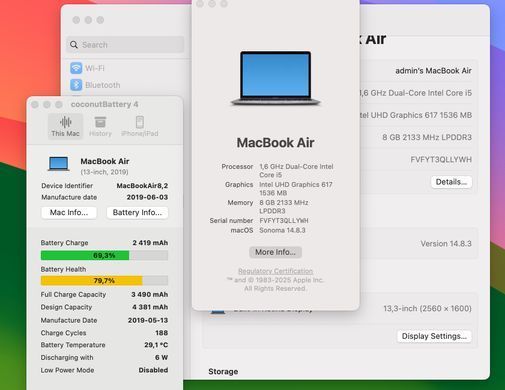Click the green Battery Charge bar 69,3%
The width and height of the screenshot is (505, 390).
pos(104,255)
